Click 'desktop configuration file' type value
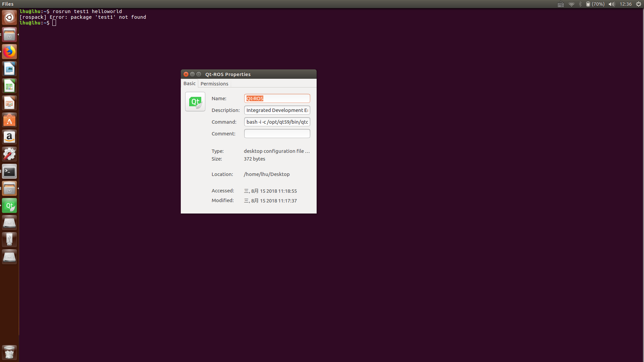The width and height of the screenshot is (644, 362). pyautogui.click(x=277, y=151)
